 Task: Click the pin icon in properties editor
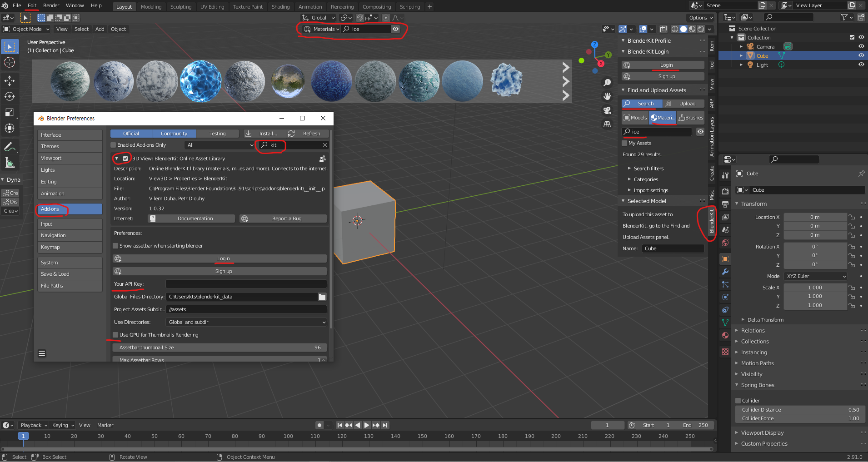[x=861, y=174]
